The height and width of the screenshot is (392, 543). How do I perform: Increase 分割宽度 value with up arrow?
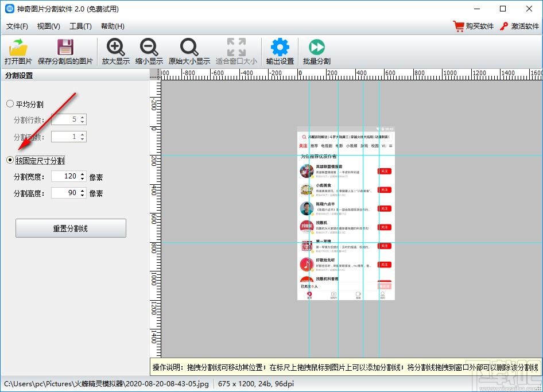(83, 174)
